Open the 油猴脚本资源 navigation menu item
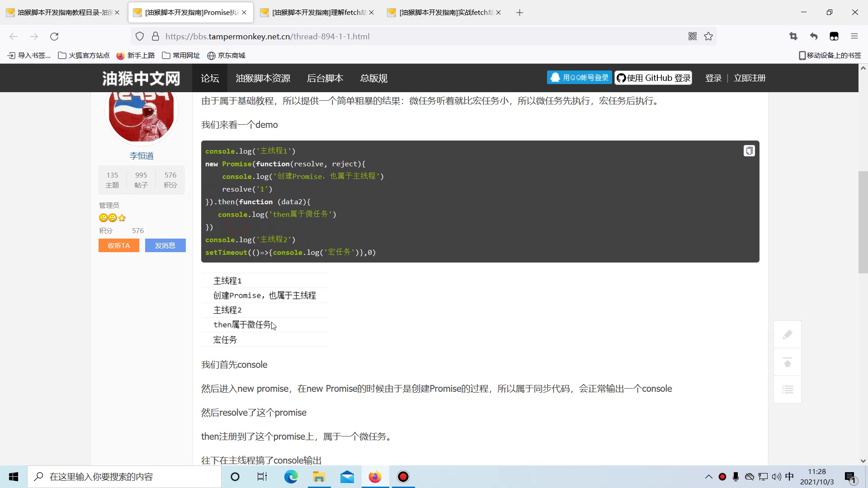Image resolution: width=868 pixels, height=488 pixels. 263,78
